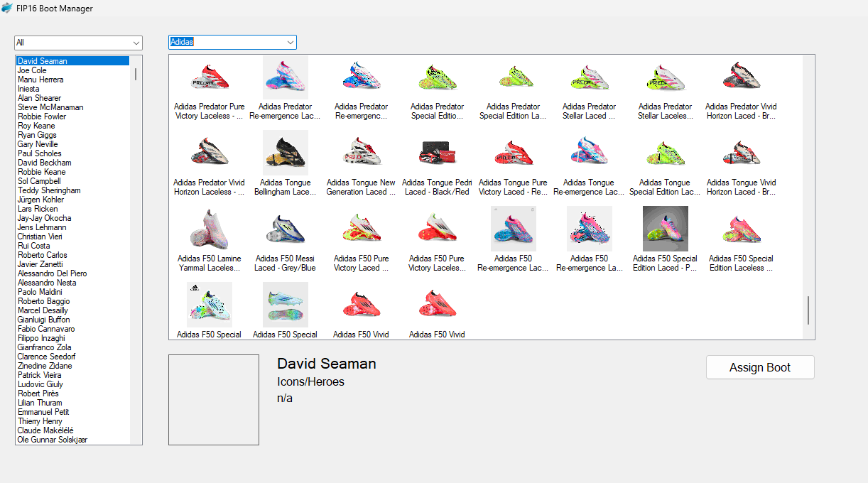Choose Filippo Inzaghi in the list

[x=72, y=338]
